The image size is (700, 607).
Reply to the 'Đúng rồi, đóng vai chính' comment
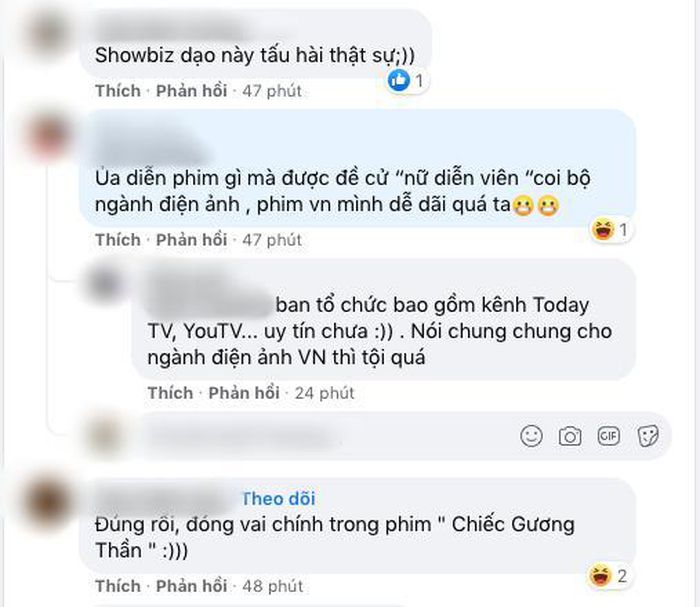coord(192,586)
